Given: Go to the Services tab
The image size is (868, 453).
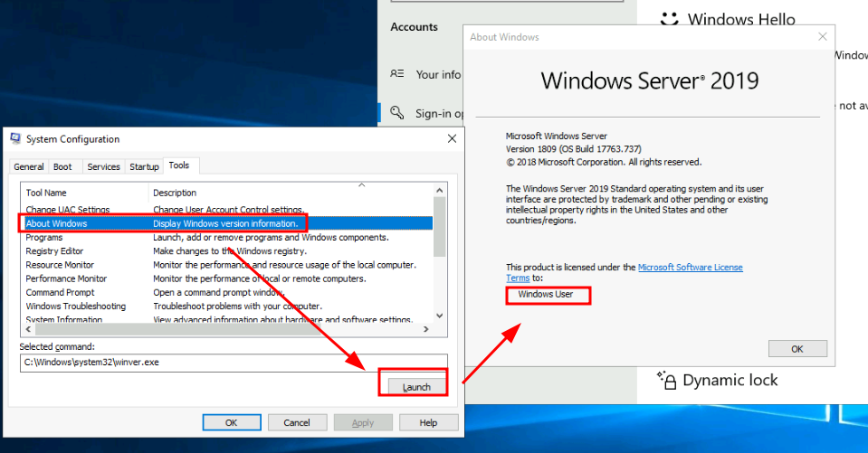Looking at the screenshot, I should 103,166.
